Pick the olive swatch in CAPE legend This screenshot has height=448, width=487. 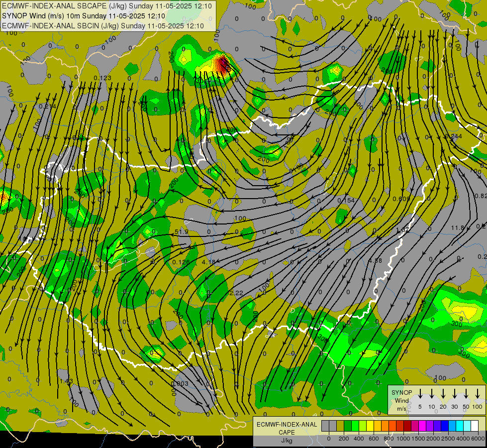coord(340,426)
